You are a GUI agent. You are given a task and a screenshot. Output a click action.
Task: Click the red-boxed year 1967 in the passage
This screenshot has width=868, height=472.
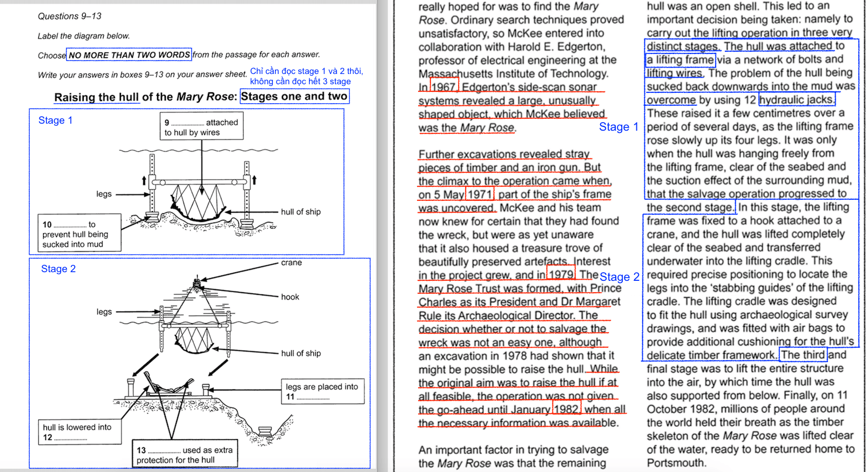tap(443, 87)
